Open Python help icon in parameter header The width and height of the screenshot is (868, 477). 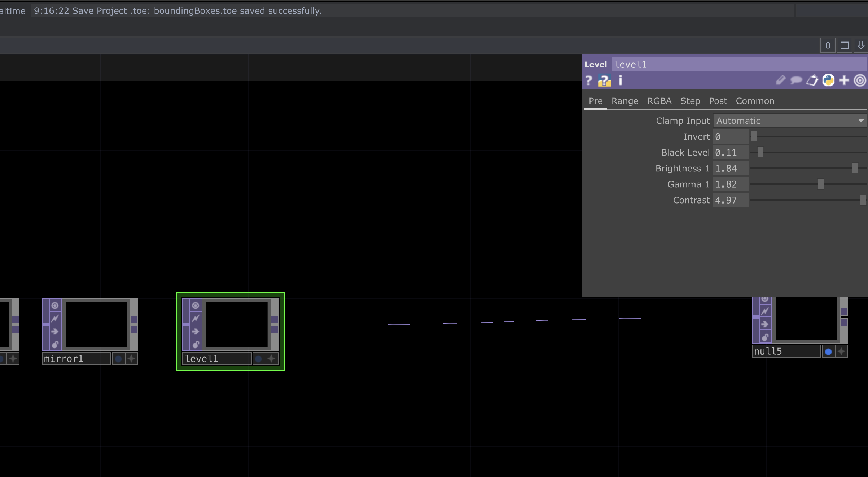pyautogui.click(x=604, y=80)
